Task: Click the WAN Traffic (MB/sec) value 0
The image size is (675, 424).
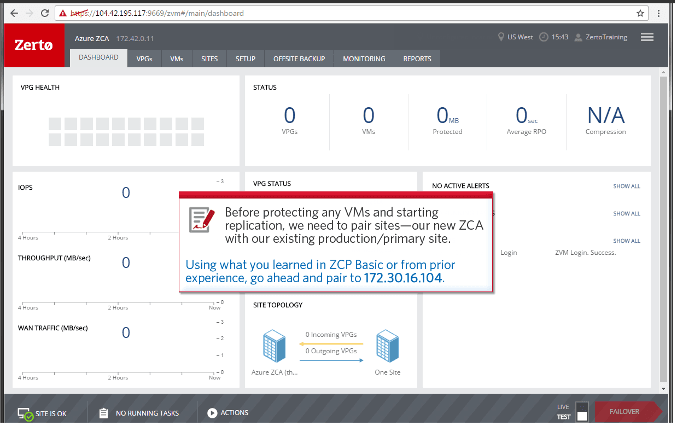Action: [126, 333]
